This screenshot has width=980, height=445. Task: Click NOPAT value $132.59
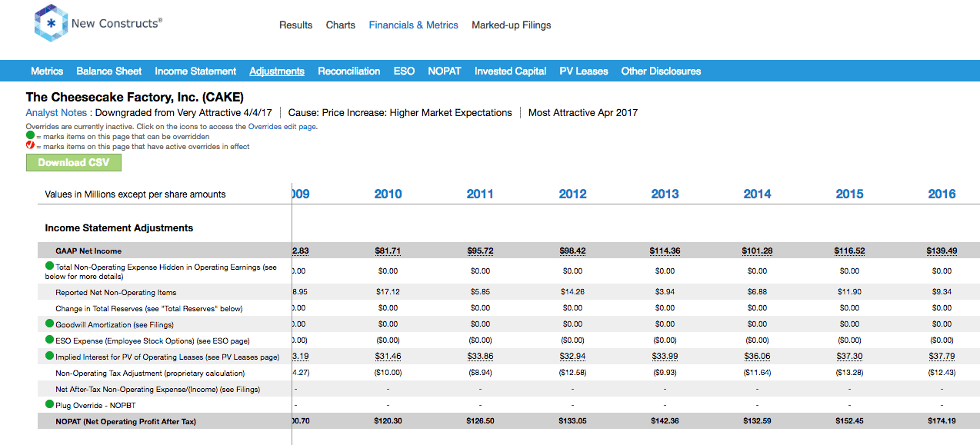758,421
